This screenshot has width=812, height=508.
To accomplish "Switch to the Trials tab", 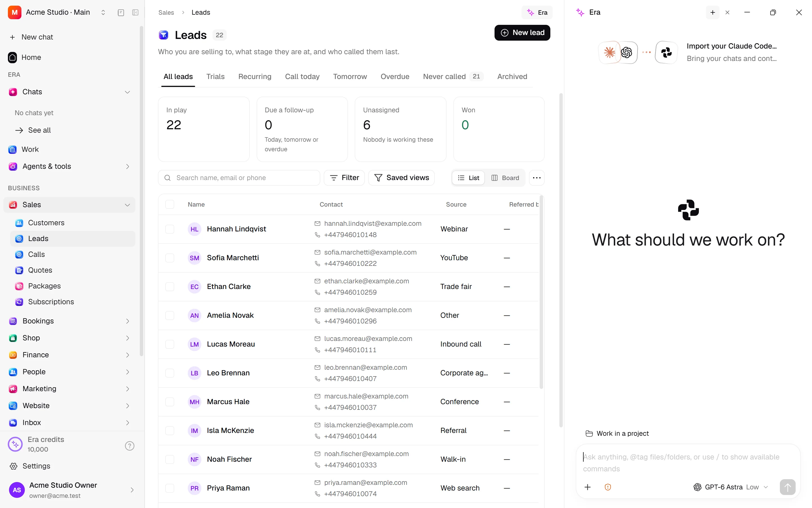I will point(215,76).
